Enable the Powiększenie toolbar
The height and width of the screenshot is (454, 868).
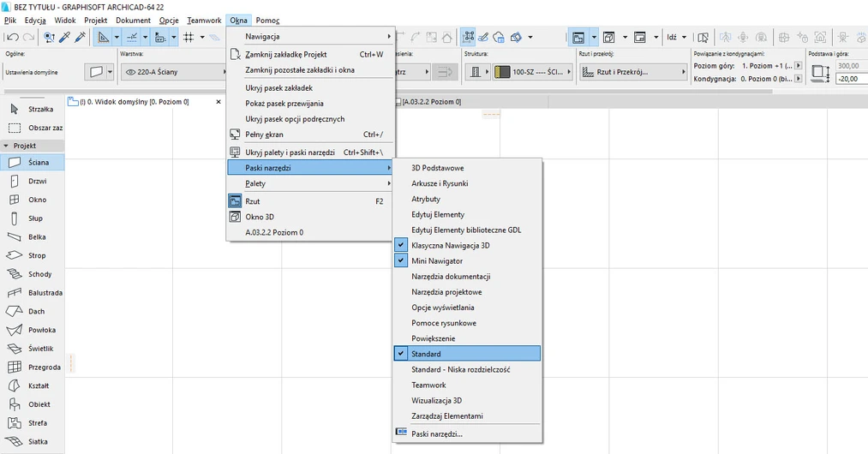[x=467, y=338]
